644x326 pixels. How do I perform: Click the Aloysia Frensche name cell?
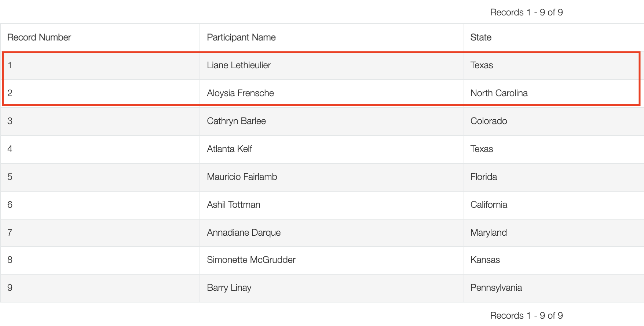[x=240, y=93]
